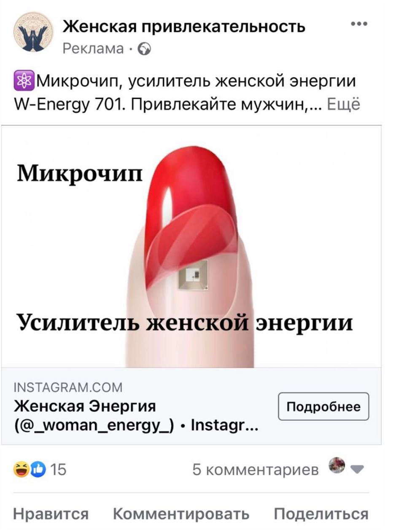Click the globe public audience icon
The width and height of the screenshot is (399, 532).
[x=145, y=50]
